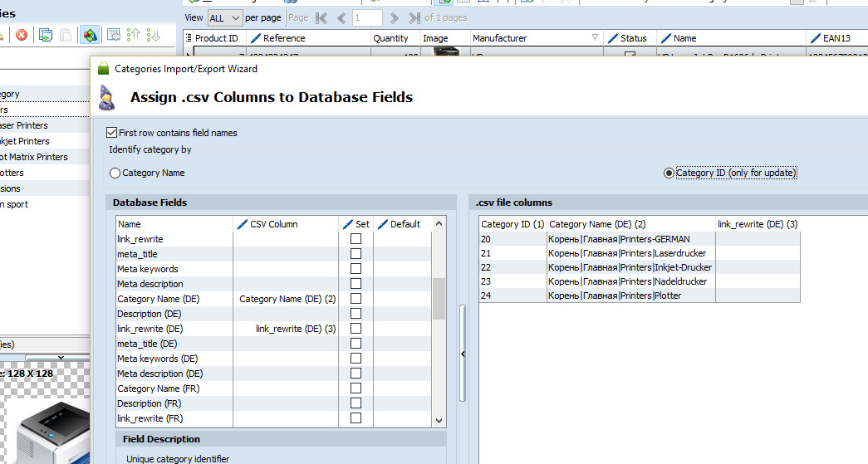
Task: Check the Set box for Category Name (DE)
Action: 356,299
